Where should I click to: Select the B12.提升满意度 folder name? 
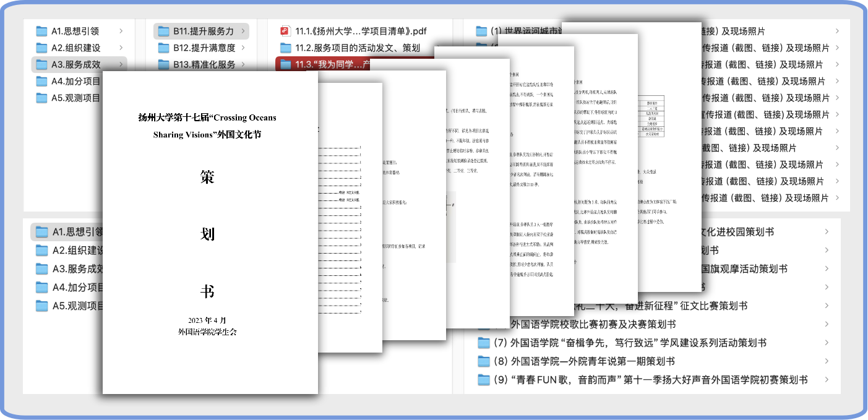tap(204, 48)
